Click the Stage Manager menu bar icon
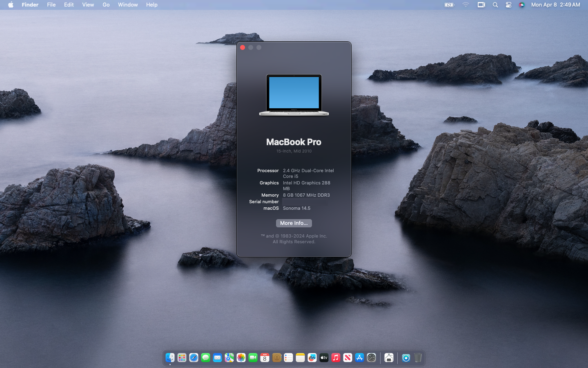 [481, 5]
